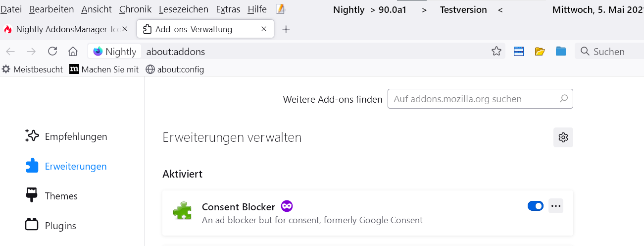The width and height of the screenshot is (644, 246).
Task: Open Consent Blocker more options menu
Action: pyautogui.click(x=556, y=206)
